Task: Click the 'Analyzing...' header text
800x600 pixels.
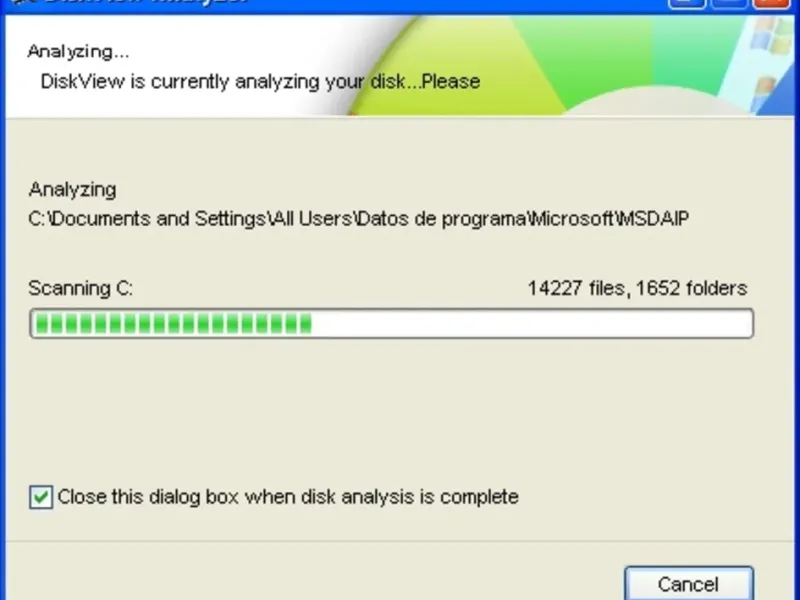Action: pyautogui.click(x=78, y=52)
